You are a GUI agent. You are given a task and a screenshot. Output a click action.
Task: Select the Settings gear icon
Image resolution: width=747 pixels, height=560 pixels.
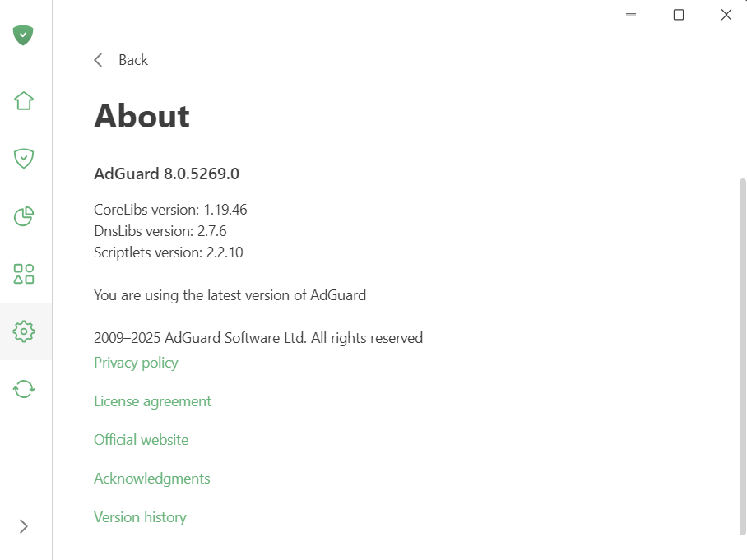point(24,331)
